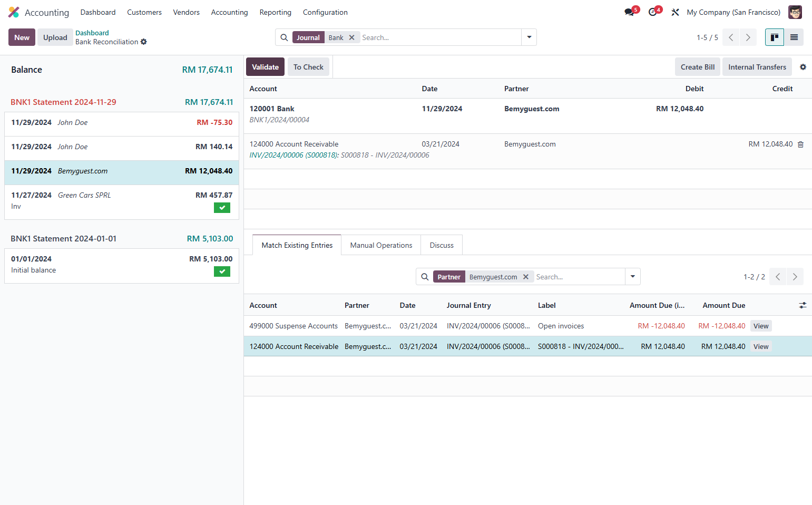Click the New button

click(x=22, y=37)
